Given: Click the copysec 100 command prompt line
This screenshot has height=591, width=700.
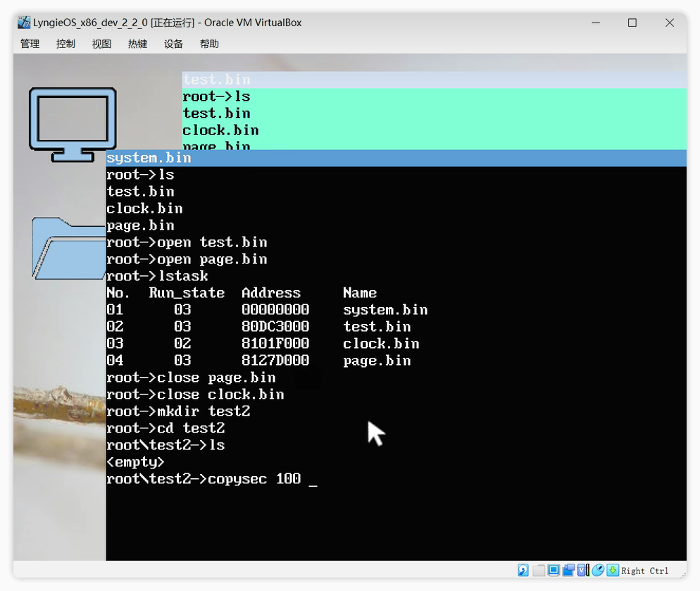Looking at the screenshot, I should tap(211, 479).
